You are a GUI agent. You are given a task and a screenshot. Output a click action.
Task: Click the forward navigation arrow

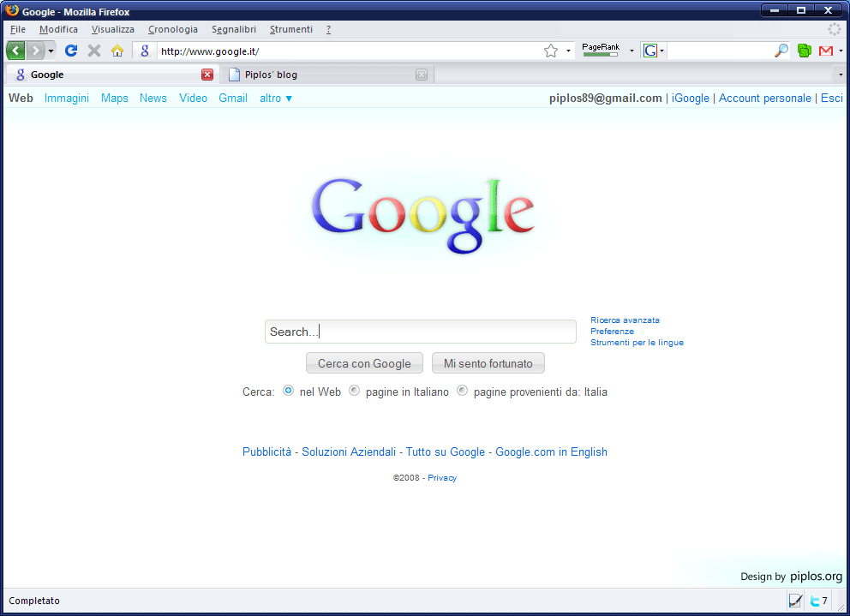click(35, 51)
